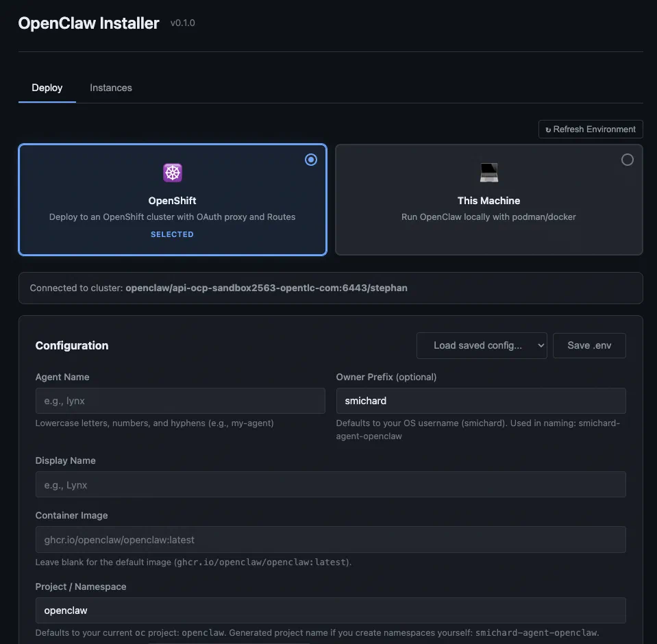Click the 'Lowercase letters, numbers, and hyphens' hint
Screen dimensions: 657x644
click(154, 423)
